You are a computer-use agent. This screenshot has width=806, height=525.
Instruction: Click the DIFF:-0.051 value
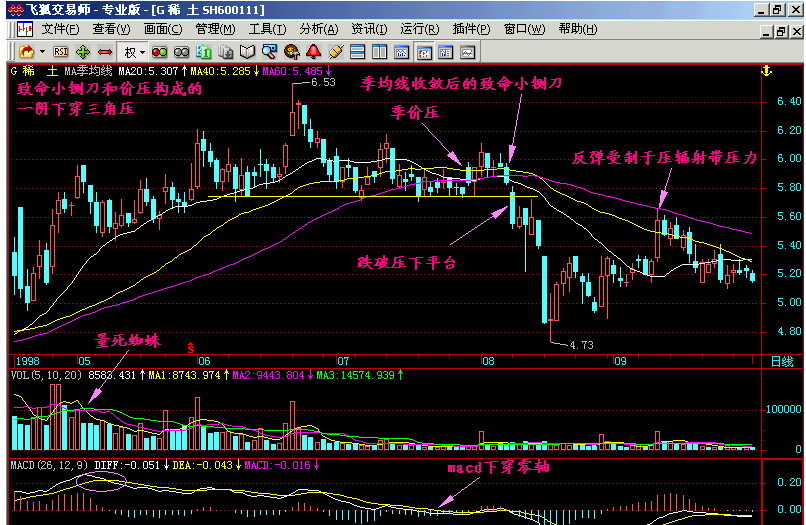click(x=127, y=465)
